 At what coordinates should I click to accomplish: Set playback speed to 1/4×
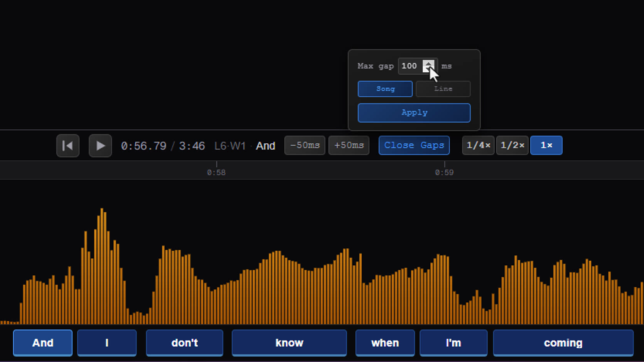478,145
